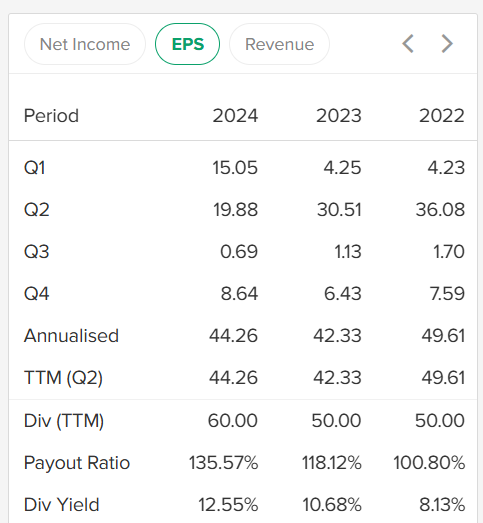
Task: Click the Q3 2022 value 1.70
Action: pos(449,251)
